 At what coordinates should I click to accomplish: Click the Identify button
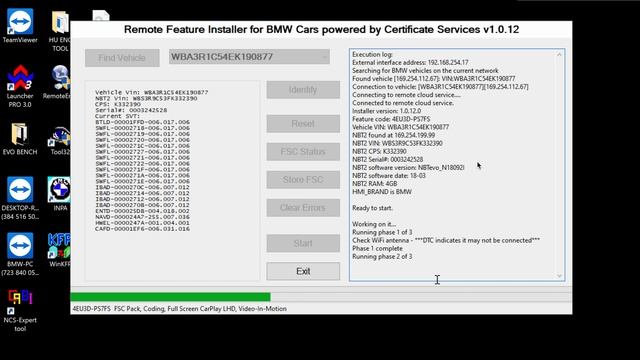303,90
